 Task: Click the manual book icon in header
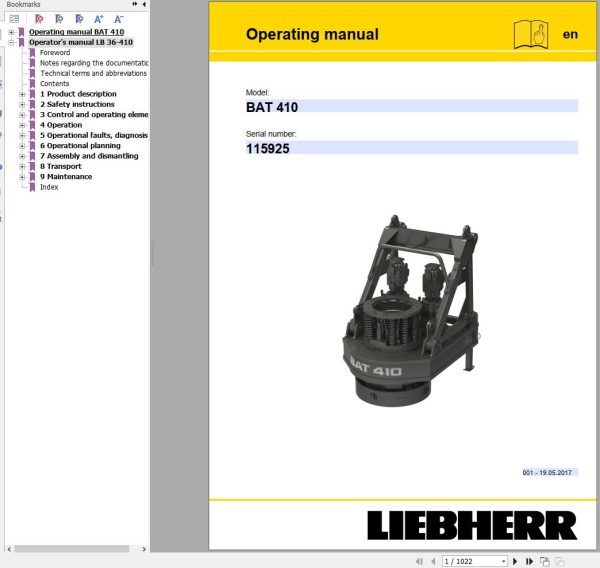point(531,34)
